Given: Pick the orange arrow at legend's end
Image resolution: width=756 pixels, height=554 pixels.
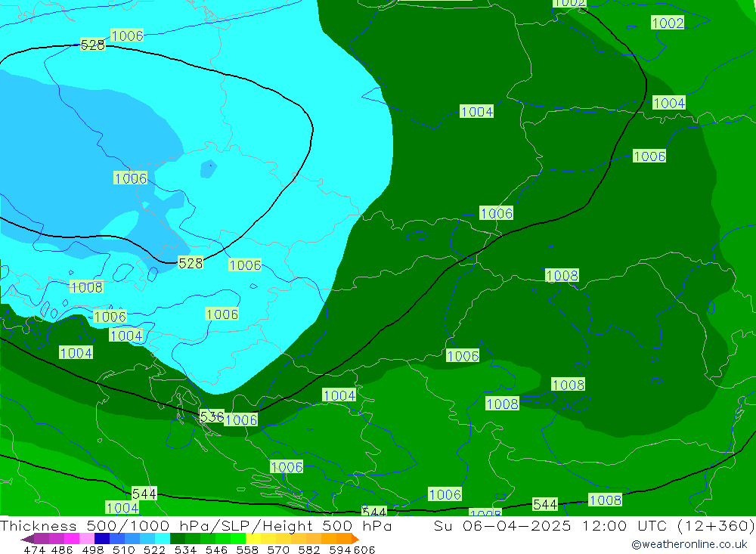Looking at the screenshot, I should [x=355, y=539].
